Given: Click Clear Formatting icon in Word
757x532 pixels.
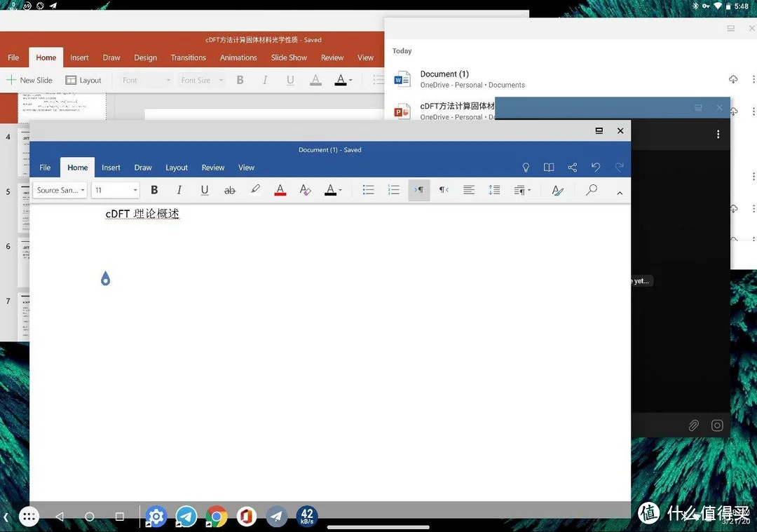Looking at the screenshot, I should 305,190.
